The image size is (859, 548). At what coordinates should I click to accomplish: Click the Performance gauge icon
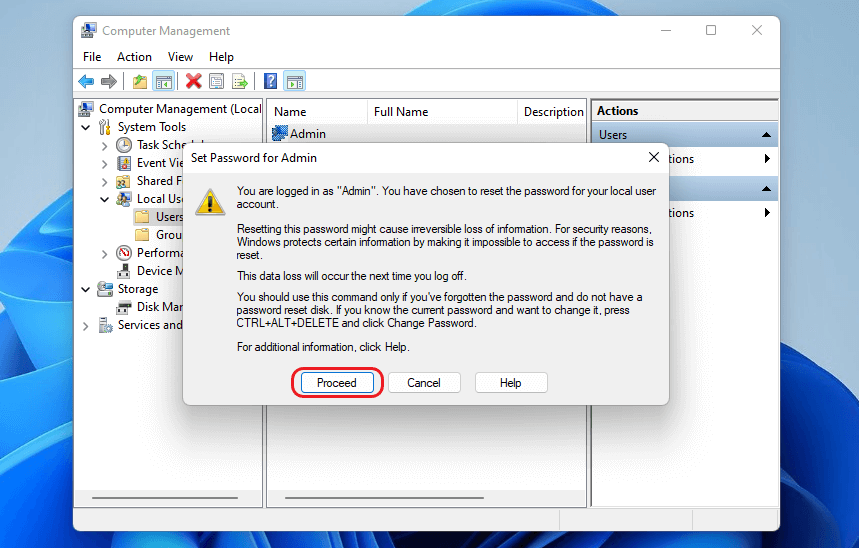(124, 253)
